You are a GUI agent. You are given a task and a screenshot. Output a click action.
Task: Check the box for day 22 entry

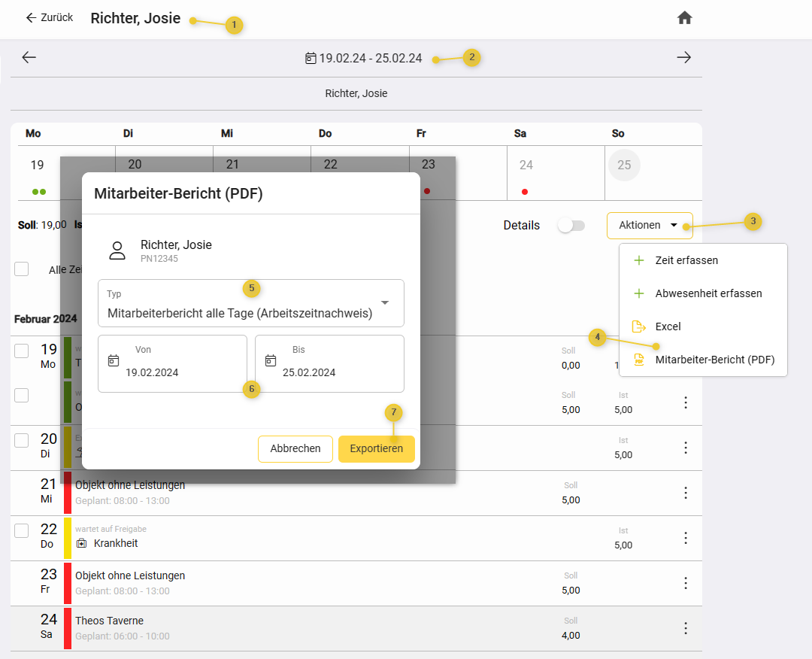pyautogui.click(x=22, y=530)
